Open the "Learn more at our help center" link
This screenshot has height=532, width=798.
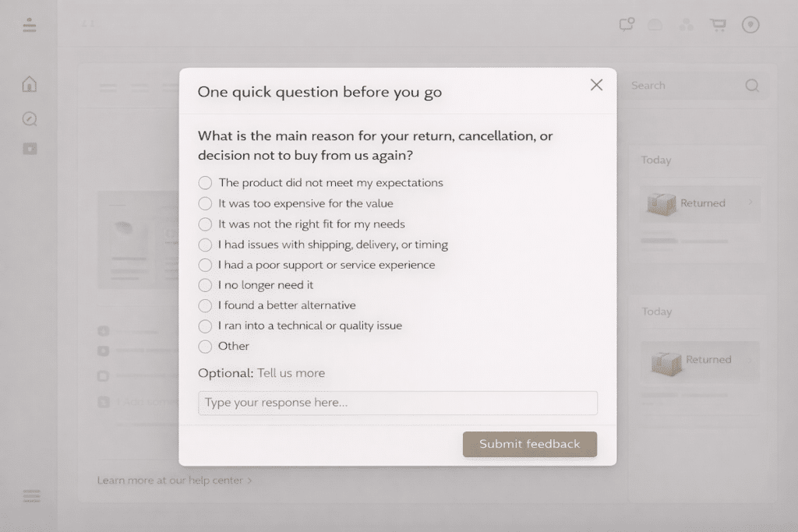[174, 481]
